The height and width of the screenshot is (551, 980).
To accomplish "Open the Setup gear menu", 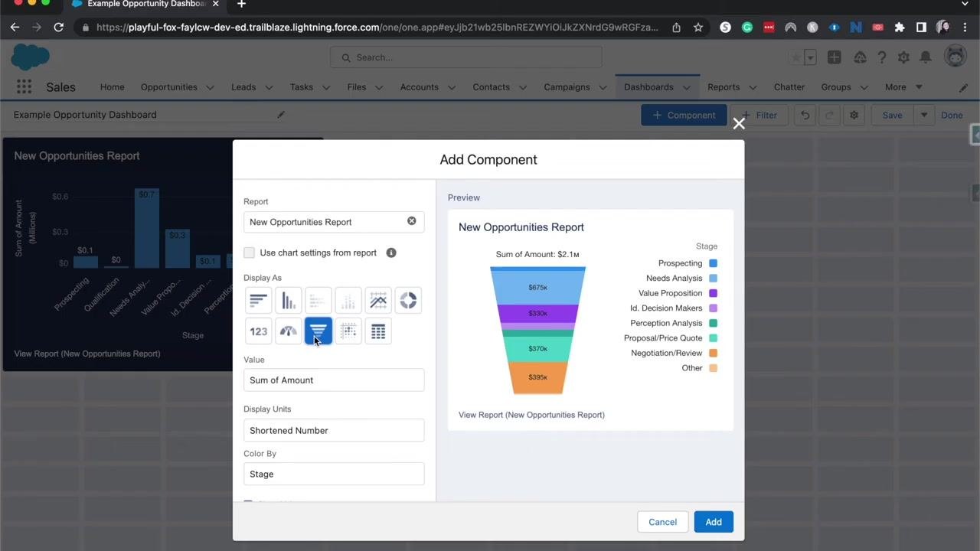I will 903,57.
